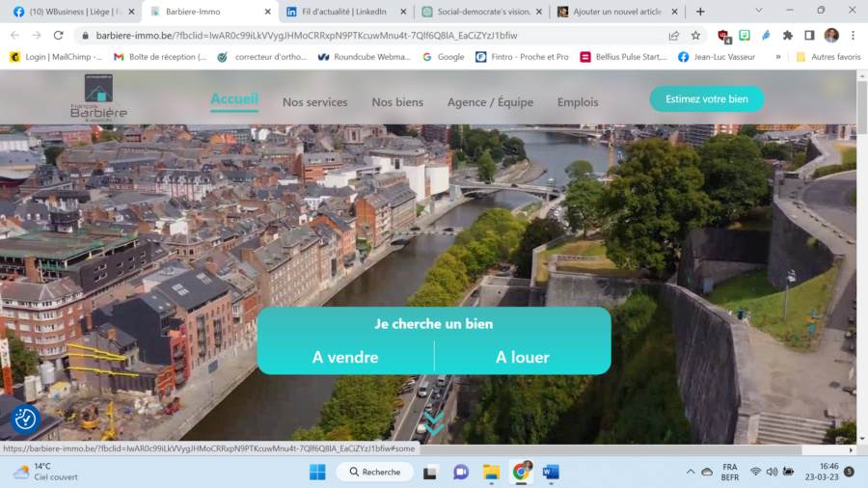868x488 pixels.
Task: Open the volume speaker icon
Action: click(772, 472)
